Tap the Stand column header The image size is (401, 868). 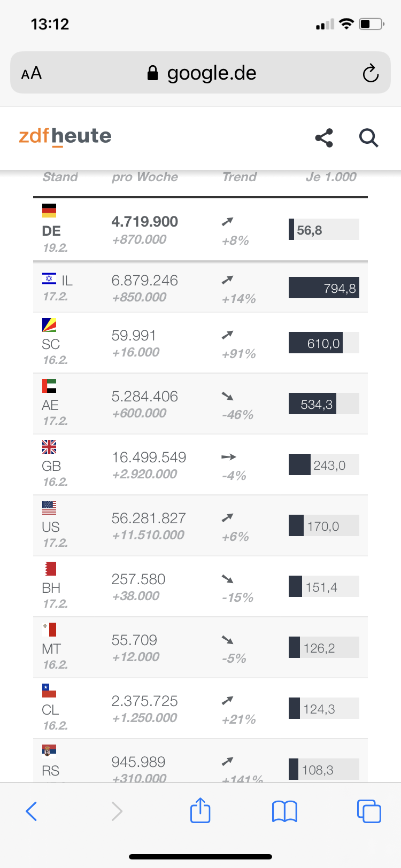click(60, 177)
